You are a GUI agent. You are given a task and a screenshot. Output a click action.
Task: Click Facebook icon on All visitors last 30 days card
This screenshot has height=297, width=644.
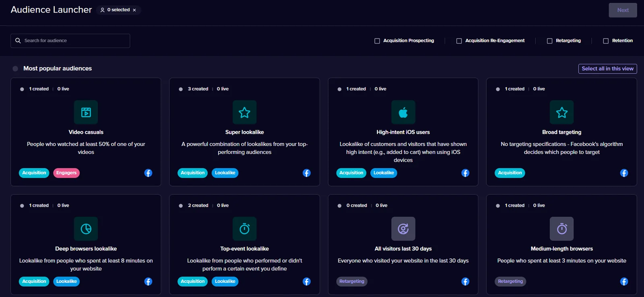[x=465, y=281]
